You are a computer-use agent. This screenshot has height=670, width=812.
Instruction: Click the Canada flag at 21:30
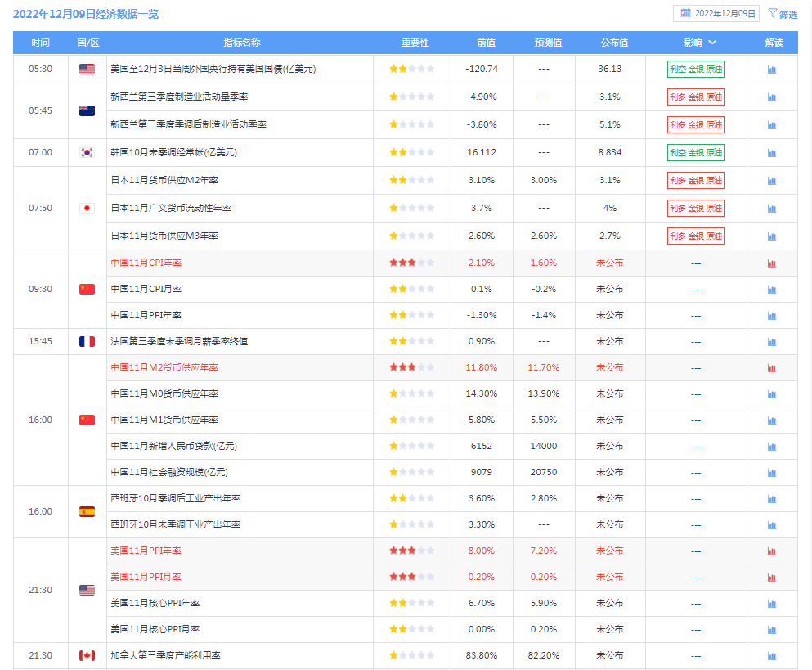coord(87,655)
